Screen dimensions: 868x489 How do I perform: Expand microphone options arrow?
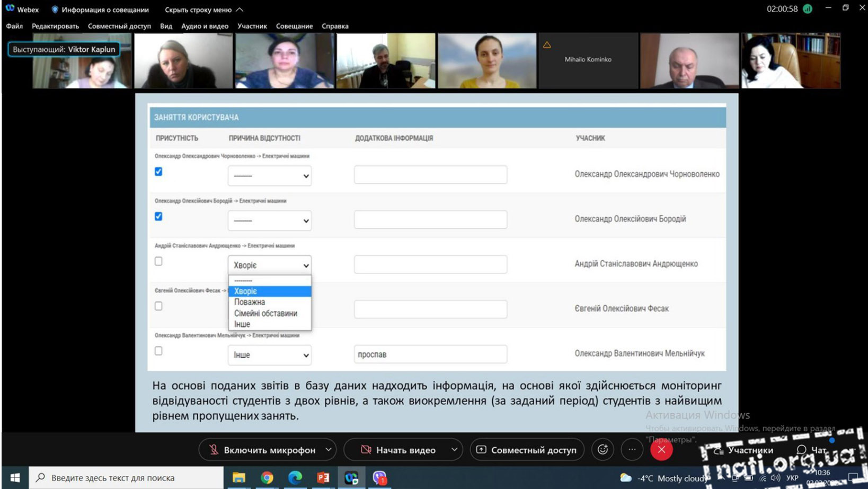tap(329, 449)
